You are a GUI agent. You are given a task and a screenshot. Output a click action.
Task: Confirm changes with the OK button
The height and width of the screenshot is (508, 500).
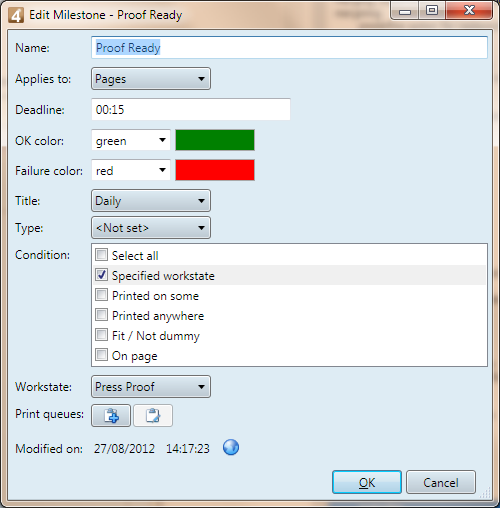coord(367,482)
